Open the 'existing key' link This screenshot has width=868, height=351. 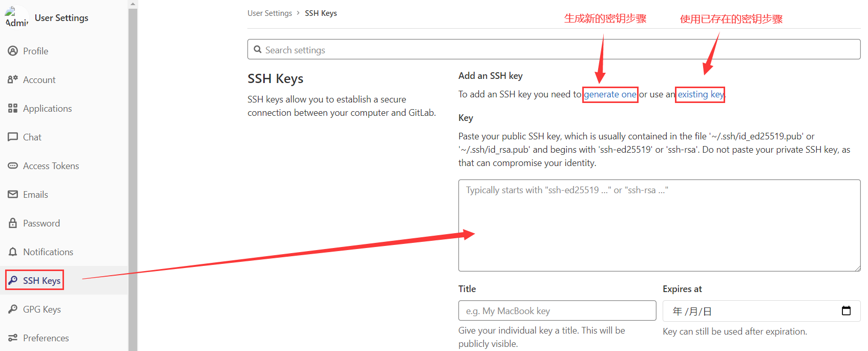700,94
